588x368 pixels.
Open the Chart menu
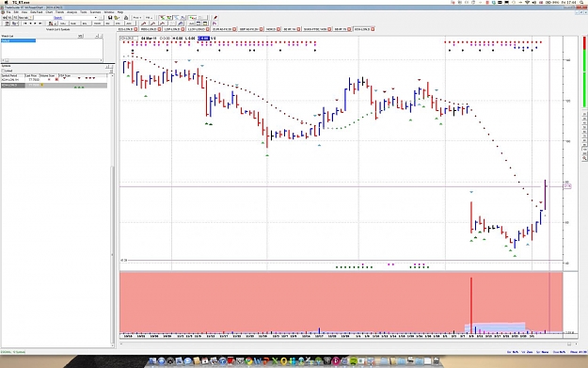[49, 12]
